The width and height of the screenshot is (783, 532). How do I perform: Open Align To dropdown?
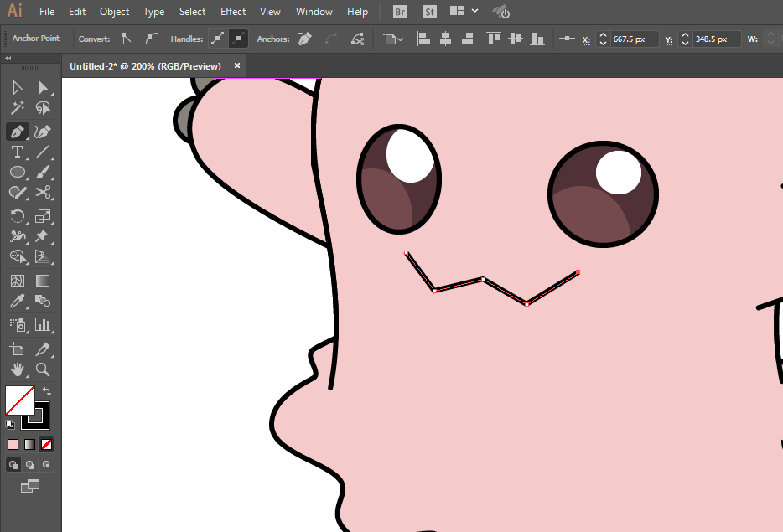pyautogui.click(x=393, y=39)
